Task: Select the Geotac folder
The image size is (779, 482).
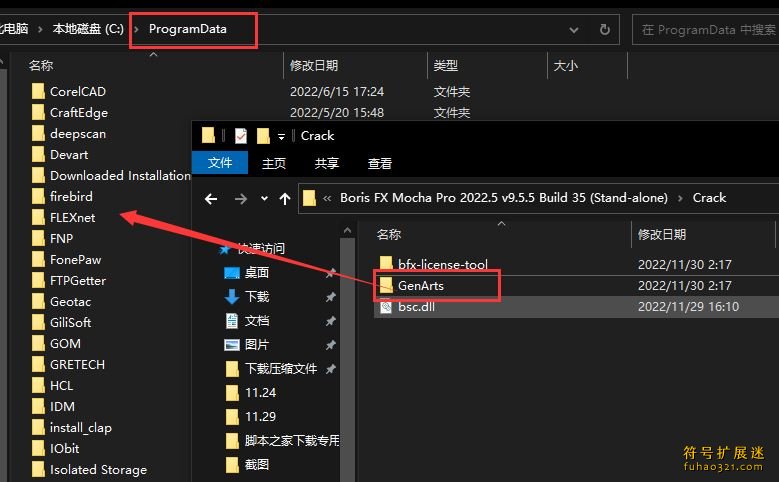Action: [x=61, y=302]
